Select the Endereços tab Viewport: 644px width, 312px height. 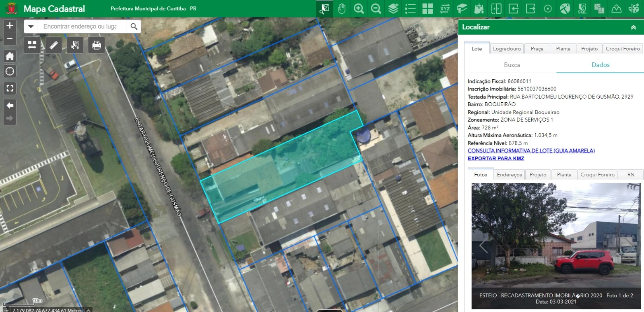tap(509, 175)
